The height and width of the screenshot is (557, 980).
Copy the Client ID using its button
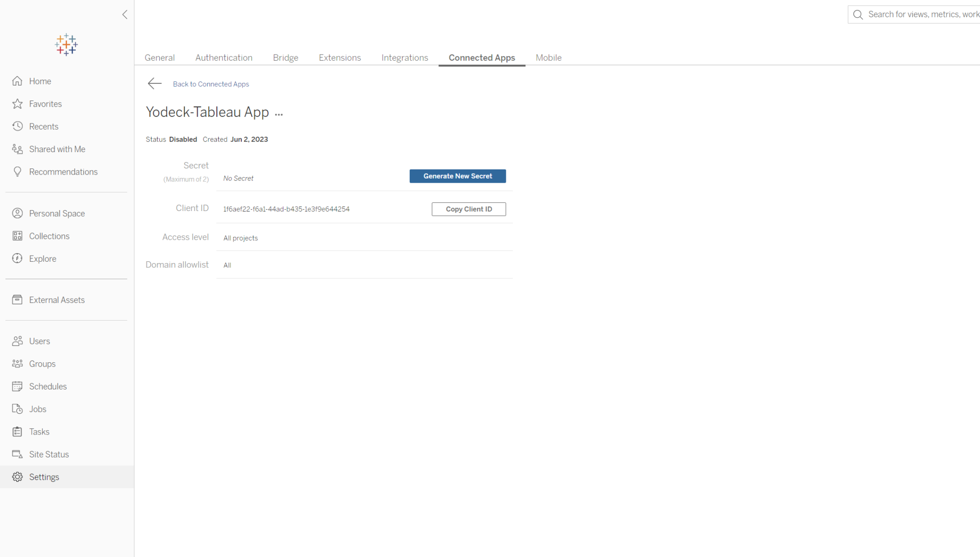468,209
